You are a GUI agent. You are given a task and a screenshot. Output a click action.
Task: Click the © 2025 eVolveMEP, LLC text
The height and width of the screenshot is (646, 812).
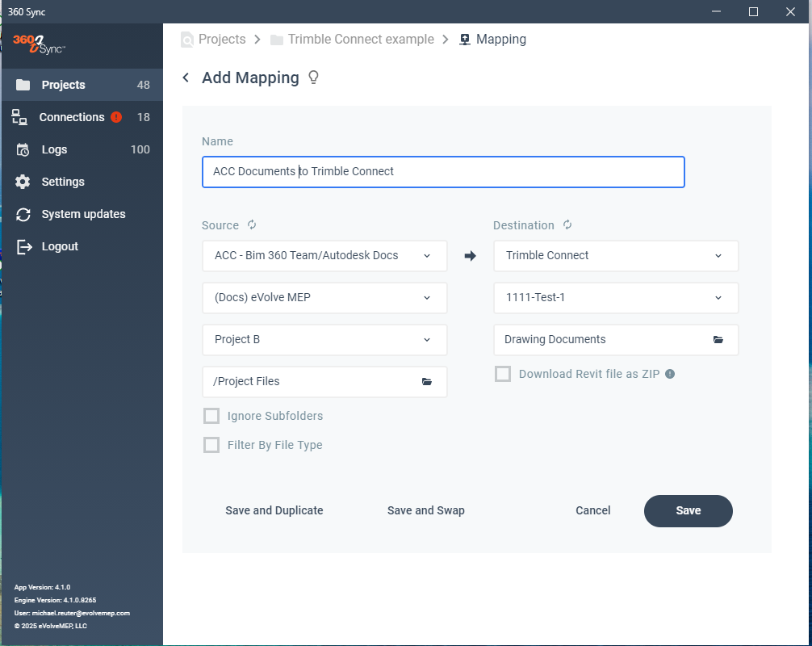(x=51, y=627)
